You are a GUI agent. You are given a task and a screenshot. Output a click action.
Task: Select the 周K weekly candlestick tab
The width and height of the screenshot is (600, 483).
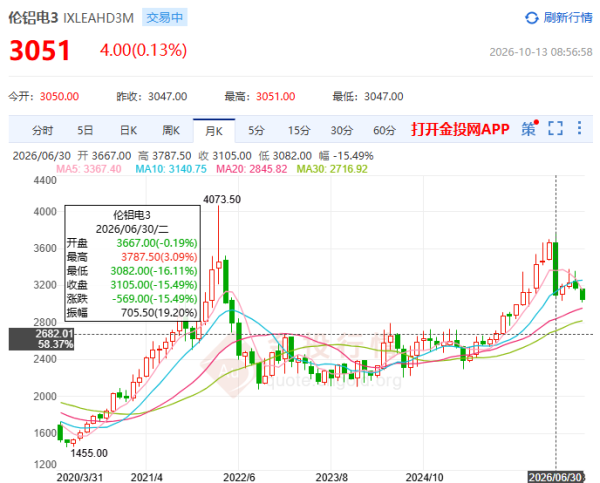[x=171, y=131]
